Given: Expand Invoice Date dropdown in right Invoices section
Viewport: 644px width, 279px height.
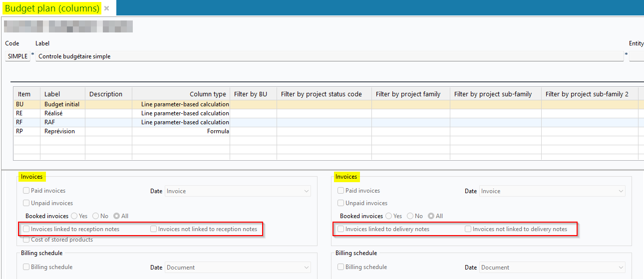Looking at the screenshot, I should coord(552,191).
